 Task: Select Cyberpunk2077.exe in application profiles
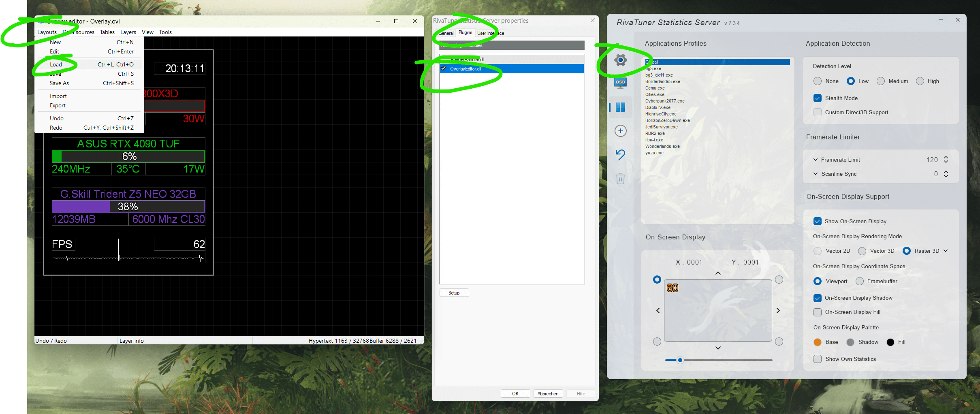coord(665,101)
